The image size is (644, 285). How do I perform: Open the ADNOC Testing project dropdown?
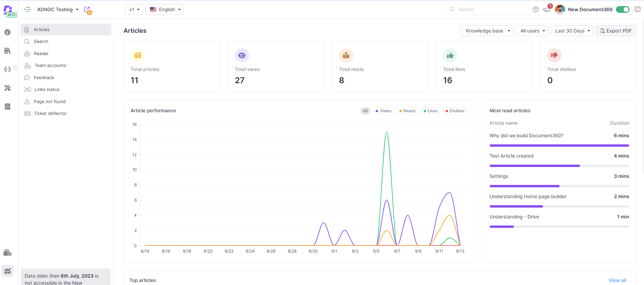click(x=58, y=9)
